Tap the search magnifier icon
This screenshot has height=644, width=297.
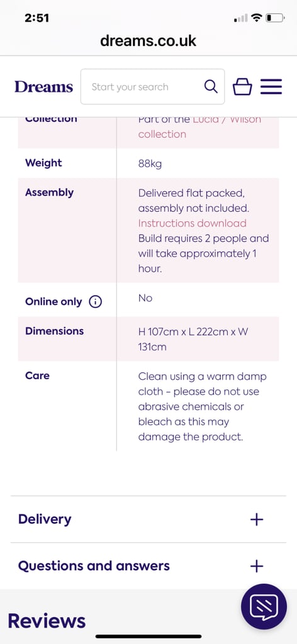tap(211, 87)
